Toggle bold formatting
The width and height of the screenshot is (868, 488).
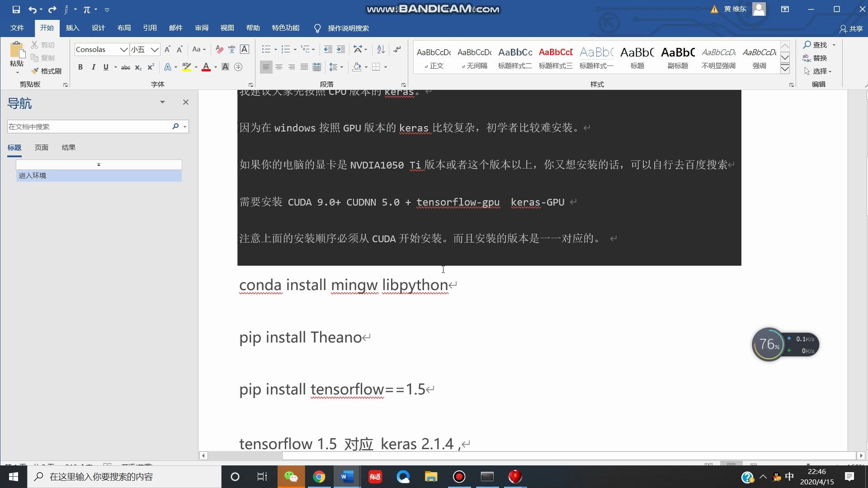point(80,67)
